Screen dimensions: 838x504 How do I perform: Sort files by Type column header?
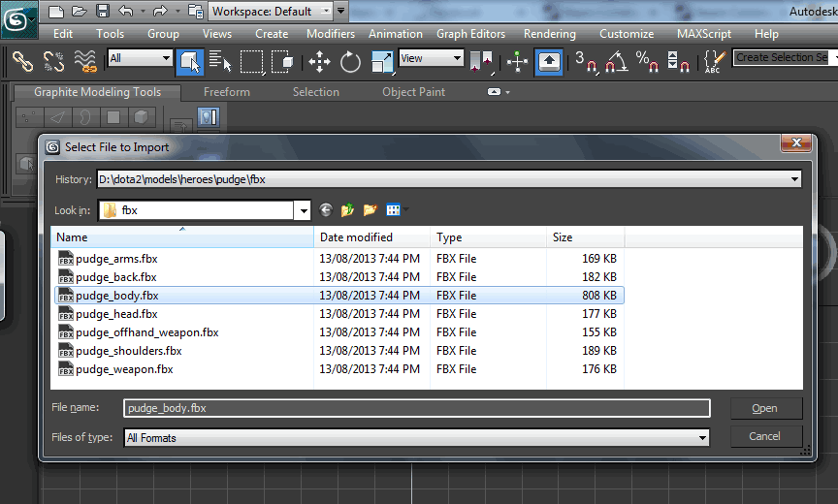[489, 237]
